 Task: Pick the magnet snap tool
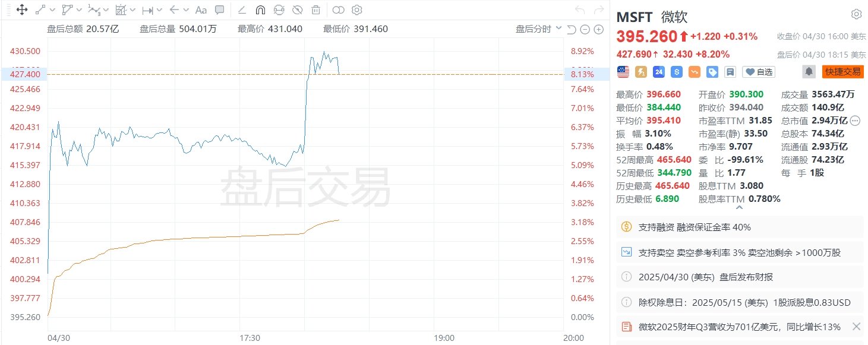coord(260,10)
